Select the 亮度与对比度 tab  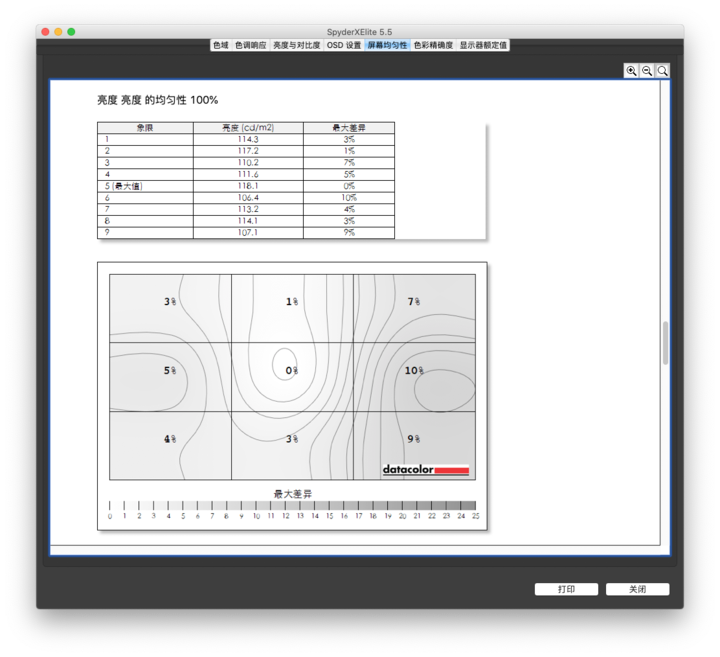pos(297,45)
